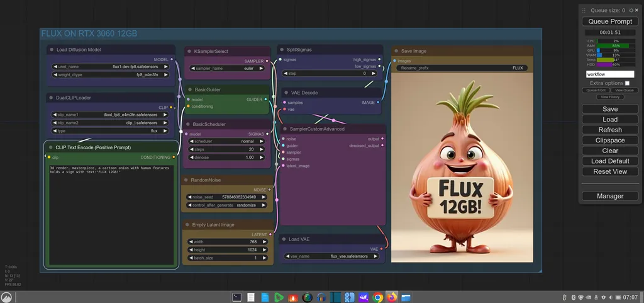Open the headphones audio app in taskbar
The height and width of the screenshot is (303, 644).
pyautogui.click(x=321, y=297)
